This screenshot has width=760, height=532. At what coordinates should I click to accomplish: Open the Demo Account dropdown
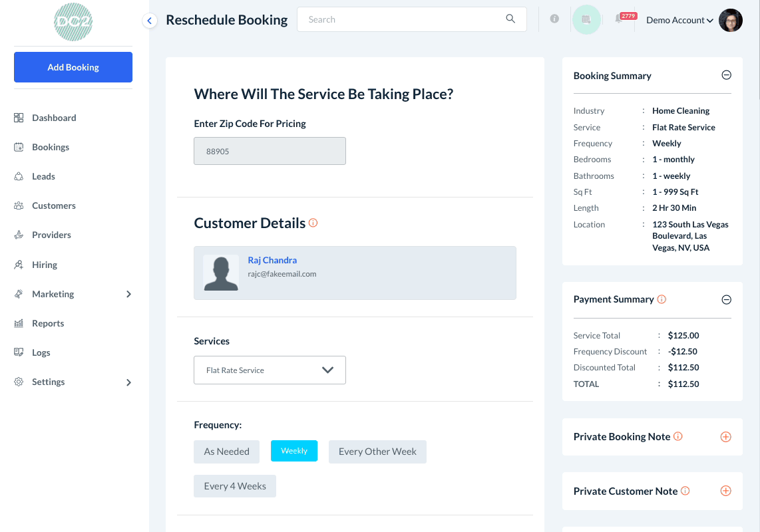point(679,20)
